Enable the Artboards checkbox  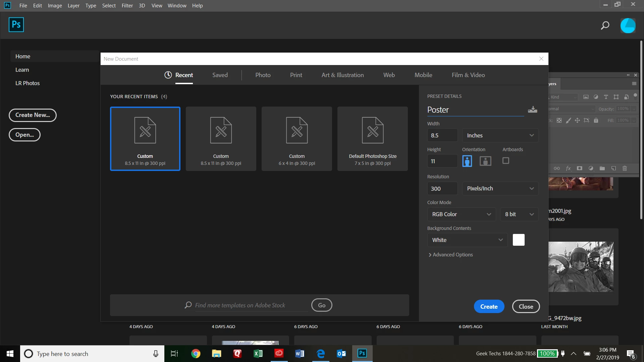point(505,161)
